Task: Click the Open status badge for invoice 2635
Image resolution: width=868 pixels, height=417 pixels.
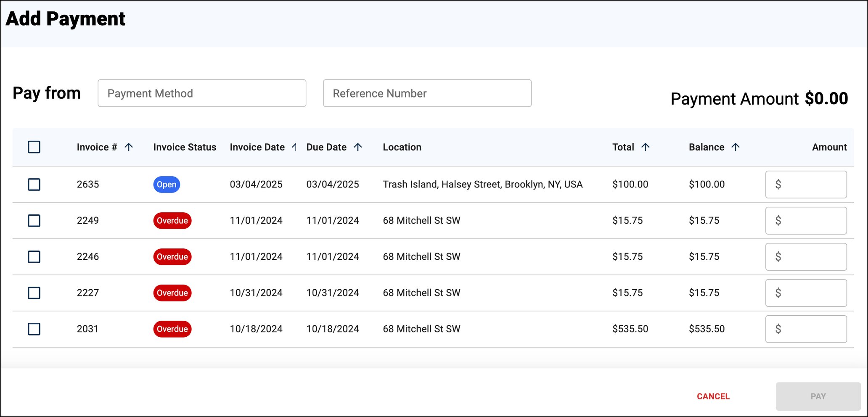Action: click(x=167, y=185)
